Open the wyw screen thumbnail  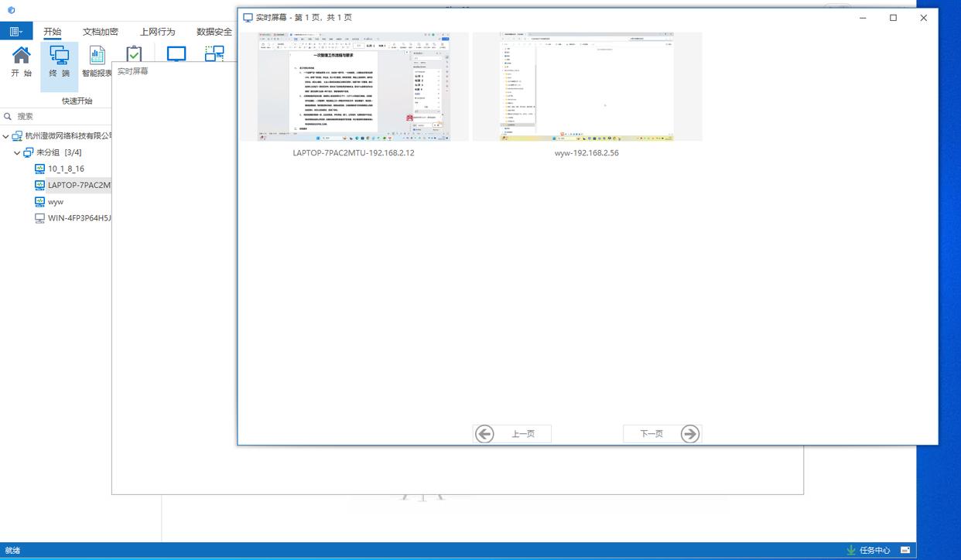pyautogui.click(x=587, y=86)
